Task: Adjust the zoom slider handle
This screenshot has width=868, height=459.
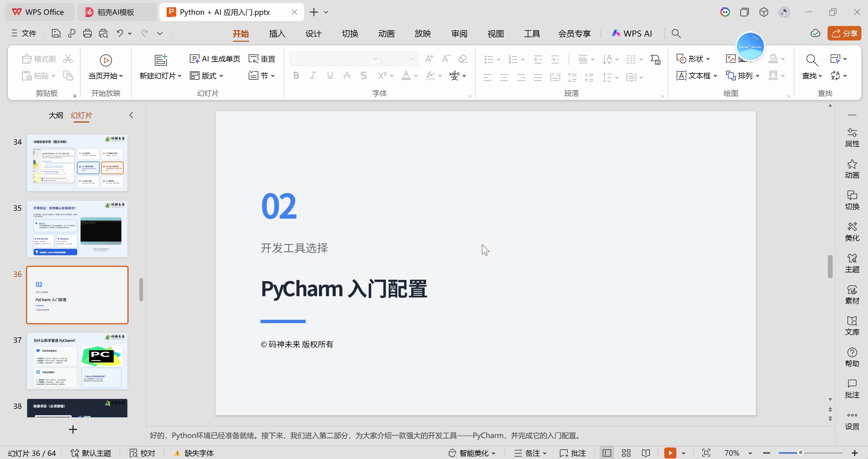Action: tap(801, 453)
